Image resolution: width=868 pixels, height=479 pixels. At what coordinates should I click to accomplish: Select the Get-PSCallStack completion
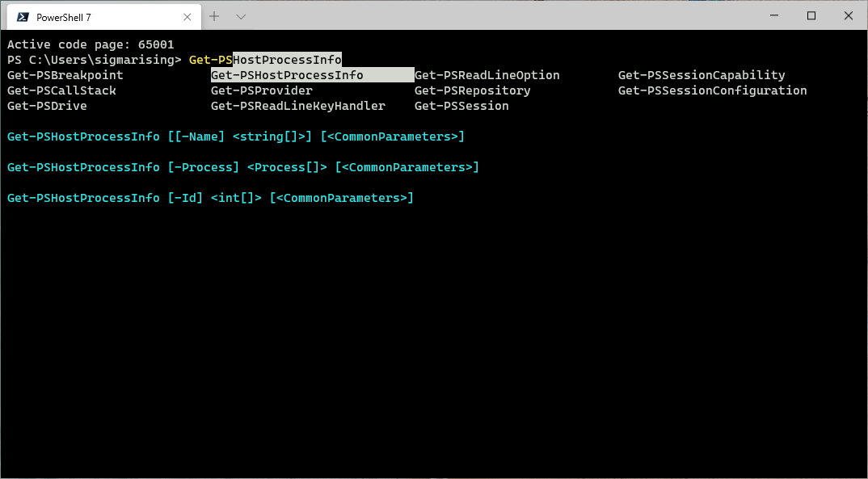61,90
